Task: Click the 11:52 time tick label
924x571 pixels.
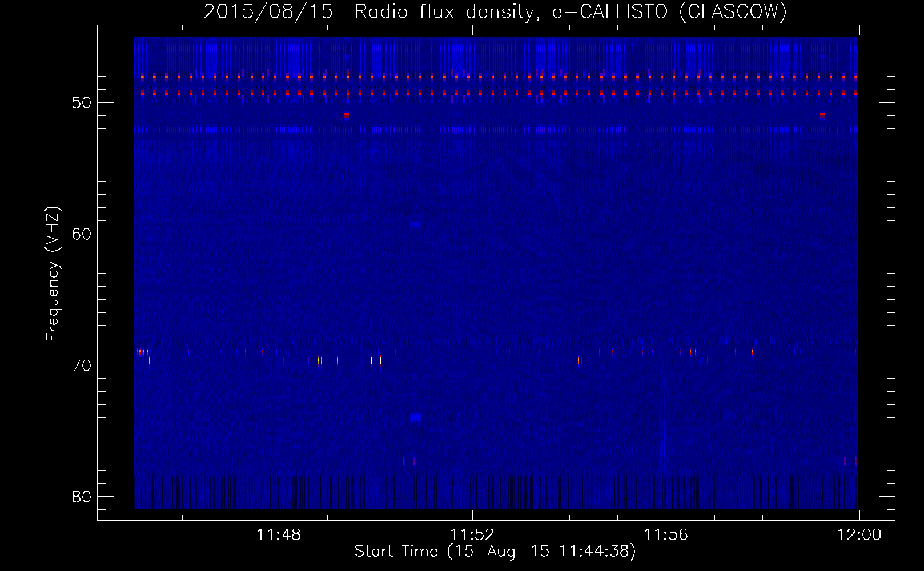Action: 472,535
